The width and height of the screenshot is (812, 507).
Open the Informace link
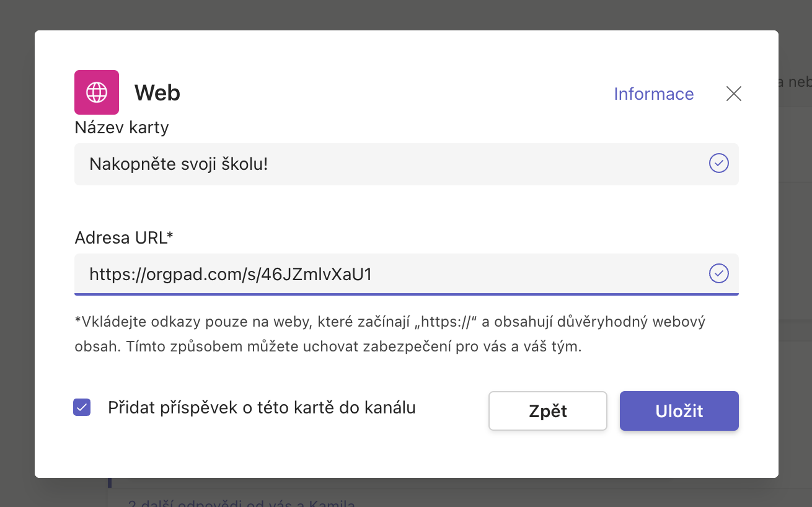pos(653,94)
